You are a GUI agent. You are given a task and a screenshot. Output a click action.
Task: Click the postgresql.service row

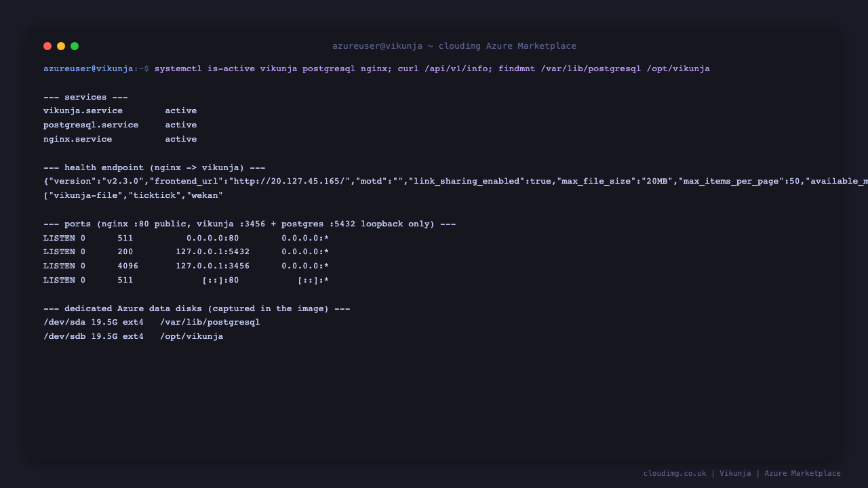tap(120, 125)
